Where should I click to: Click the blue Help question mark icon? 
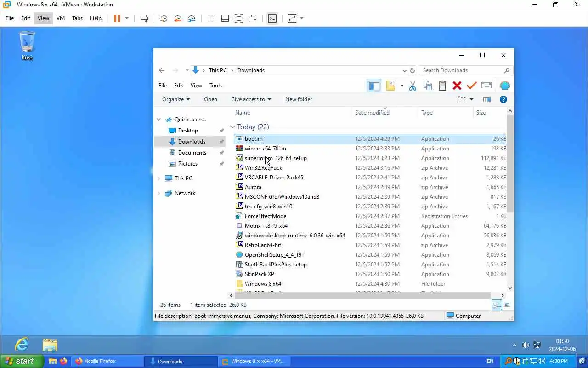[503, 99]
